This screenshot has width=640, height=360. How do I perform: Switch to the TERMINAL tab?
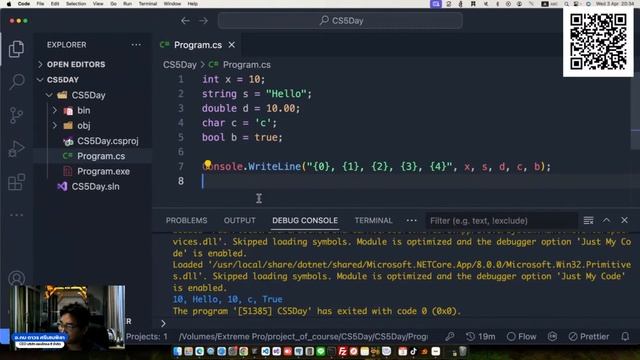[373, 220]
